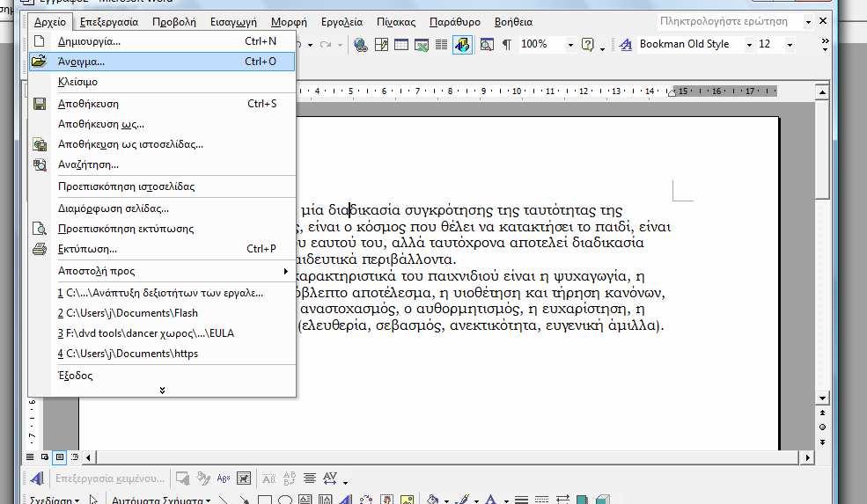Screen dimensions: 867x504
Task: Open the Πίνακας menu
Action: coord(396,22)
